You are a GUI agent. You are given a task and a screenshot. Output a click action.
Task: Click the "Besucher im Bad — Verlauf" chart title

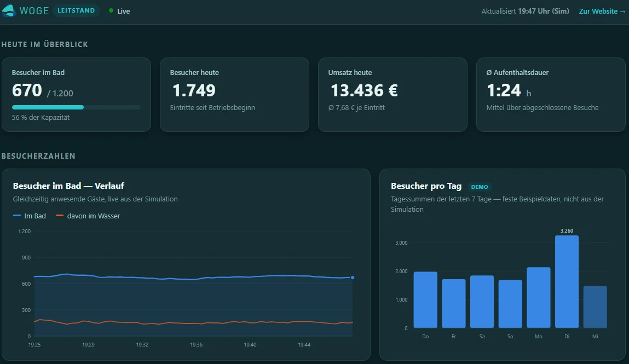coord(68,186)
